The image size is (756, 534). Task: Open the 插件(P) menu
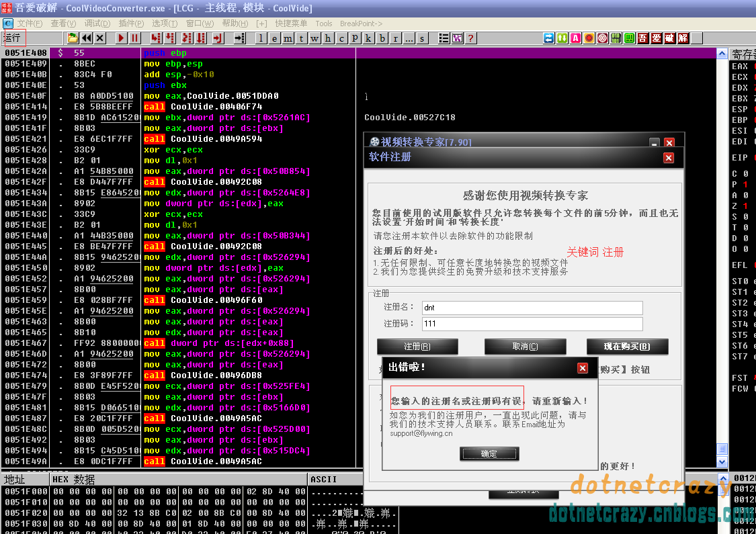tap(131, 24)
